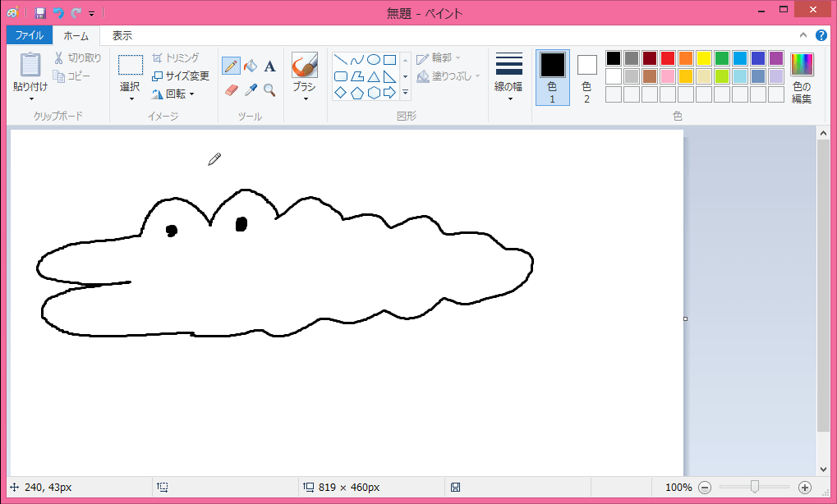Viewport: 837px width, 504px height.
Task: Select the Eraser tool
Action: [231, 90]
